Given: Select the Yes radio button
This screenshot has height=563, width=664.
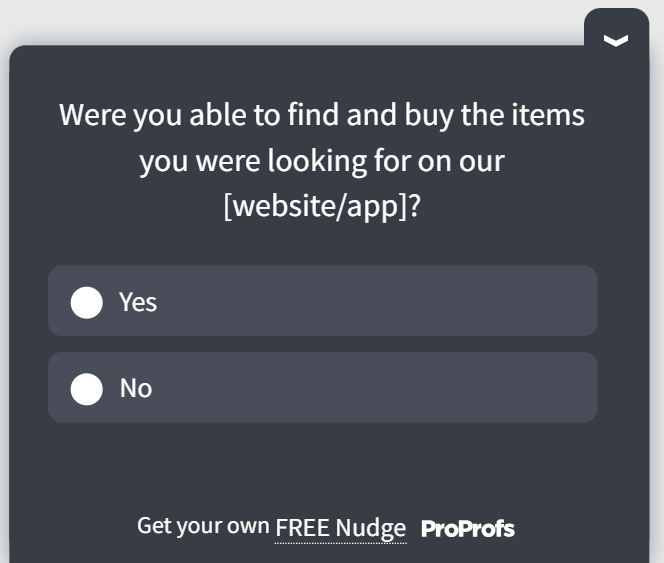Looking at the screenshot, I should pyautogui.click(x=87, y=302).
